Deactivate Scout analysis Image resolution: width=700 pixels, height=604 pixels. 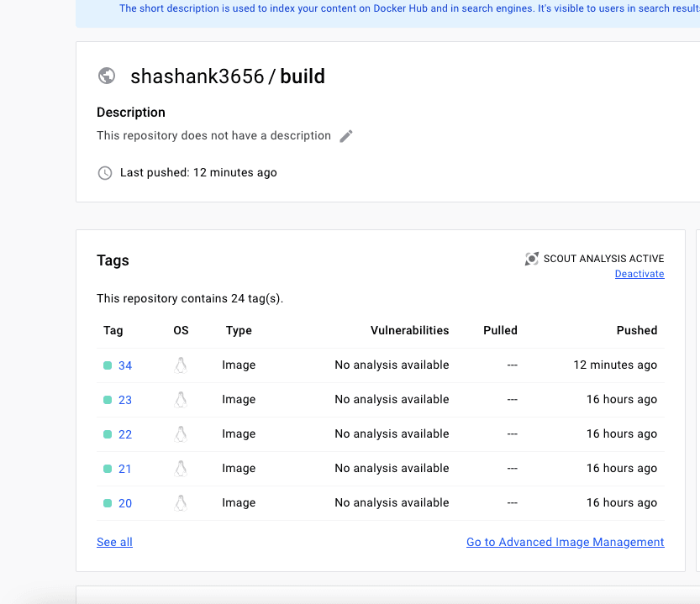[639, 274]
